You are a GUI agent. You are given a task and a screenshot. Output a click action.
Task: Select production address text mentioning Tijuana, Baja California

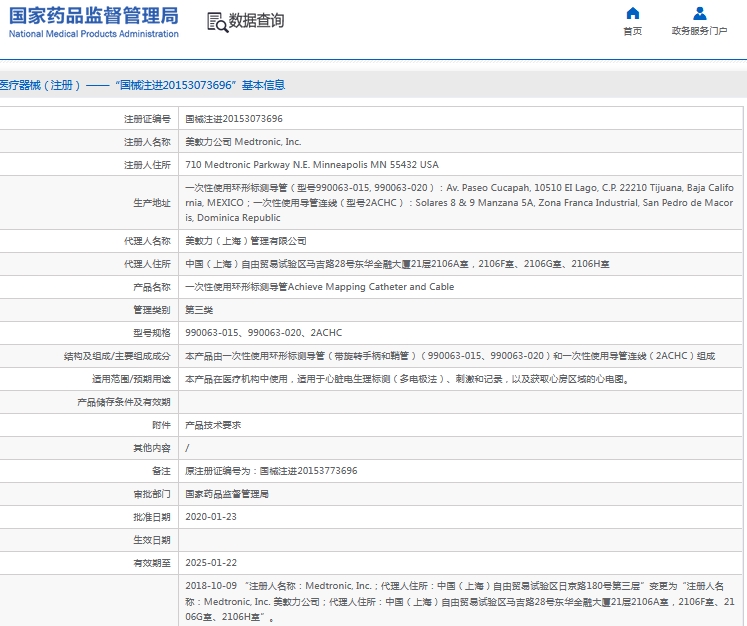pos(459,202)
